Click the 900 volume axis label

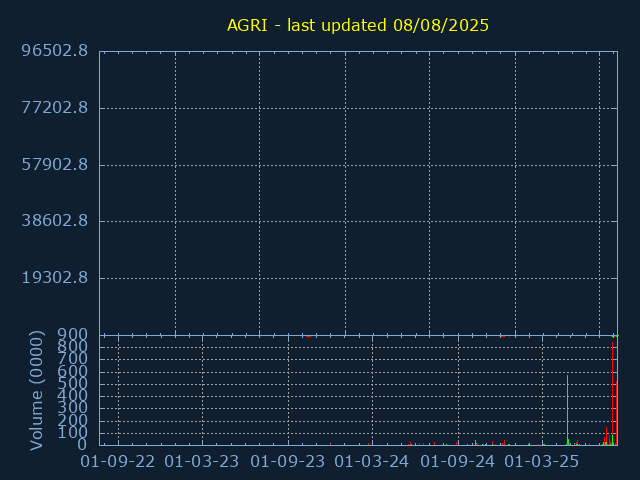tap(72, 334)
